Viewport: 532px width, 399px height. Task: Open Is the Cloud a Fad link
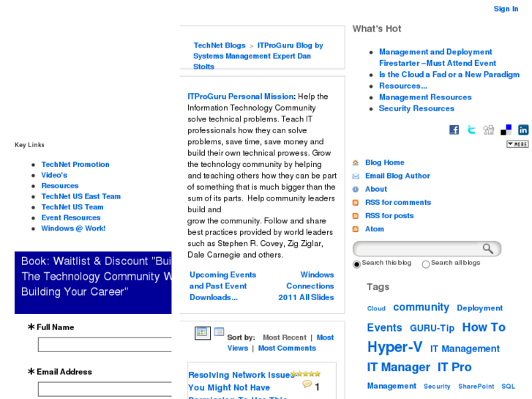tap(449, 75)
